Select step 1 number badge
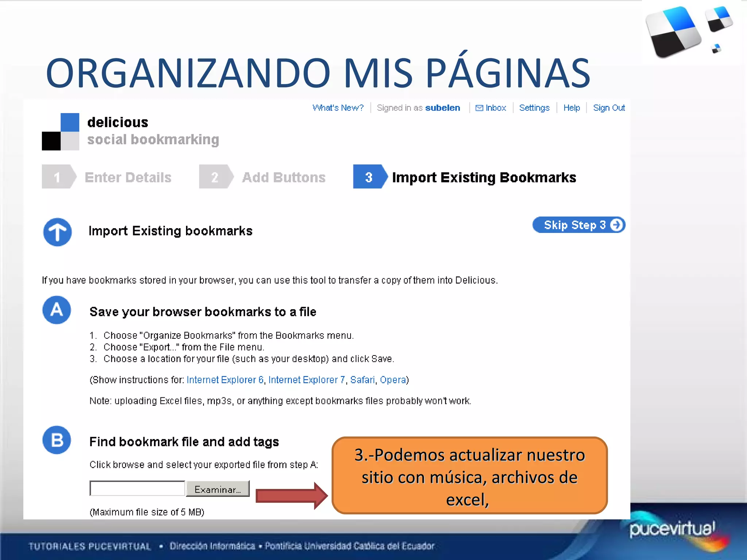Image resolution: width=747 pixels, height=560 pixels. tap(59, 177)
